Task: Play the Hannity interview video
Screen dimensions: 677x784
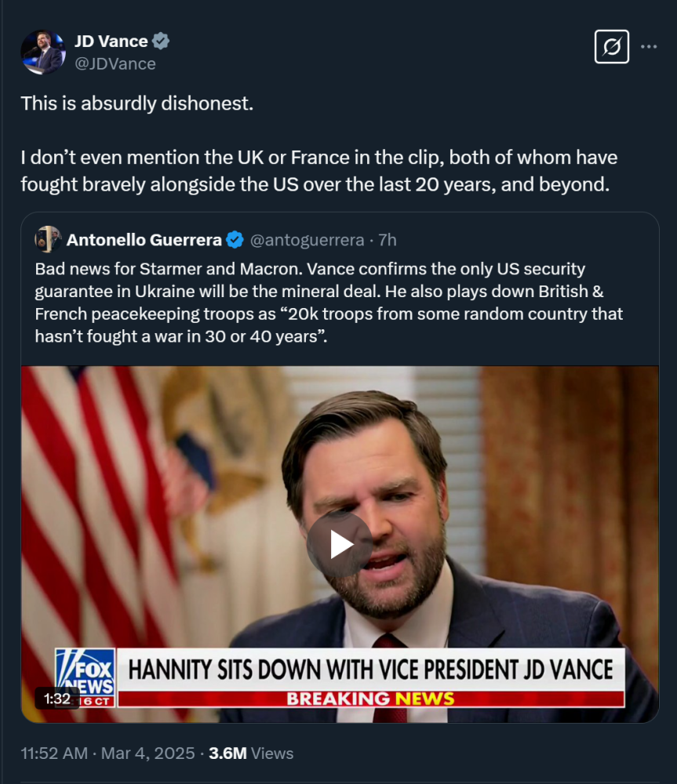Action: pyautogui.click(x=339, y=544)
